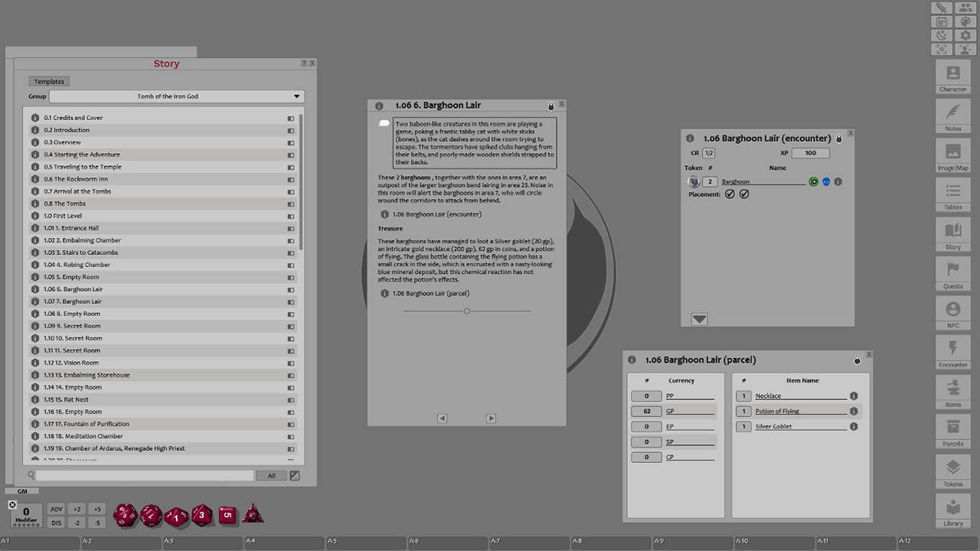Screen dimensions: 980x551
Task: Toggle the identified state of the Barghoon entry
Action: pyautogui.click(x=813, y=181)
